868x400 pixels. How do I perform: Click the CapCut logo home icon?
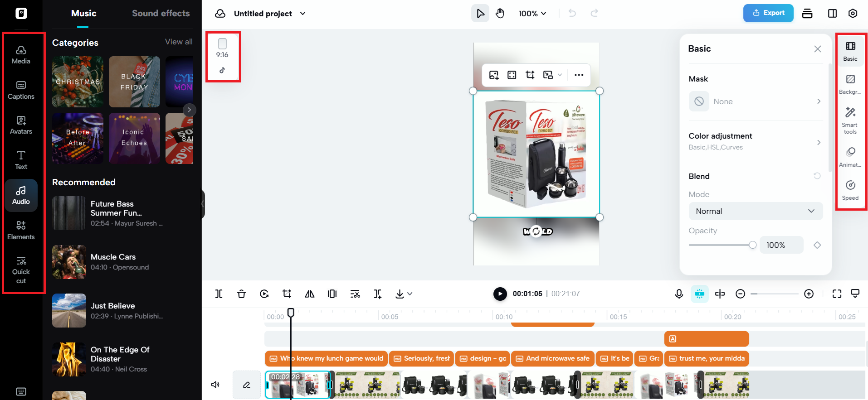point(21,13)
